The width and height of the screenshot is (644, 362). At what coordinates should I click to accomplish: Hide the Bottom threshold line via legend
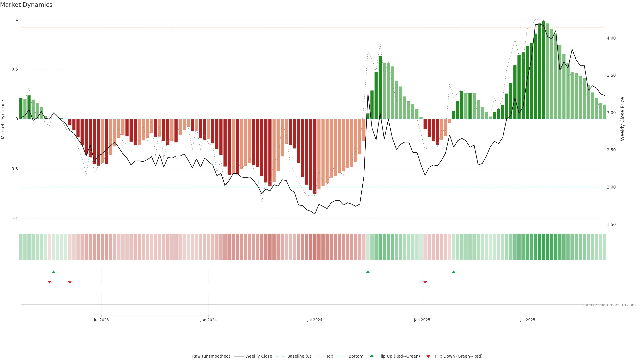tap(356, 356)
